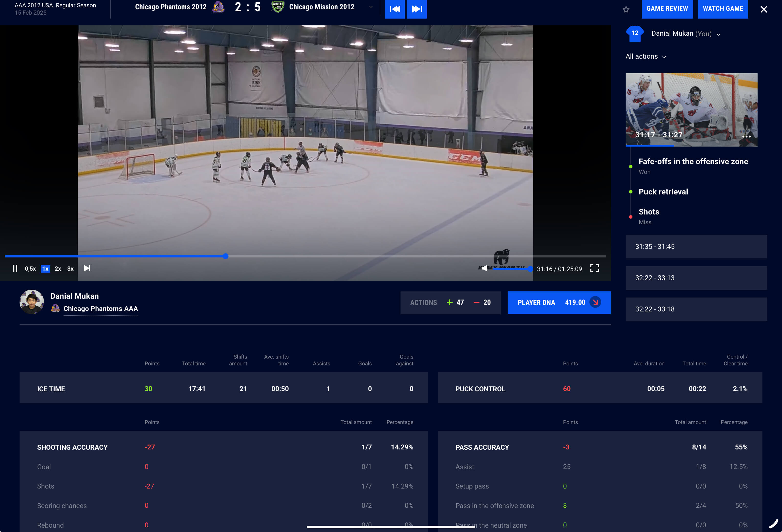782x532 pixels.
Task: Open the GAME REVIEW tab
Action: 667,9
